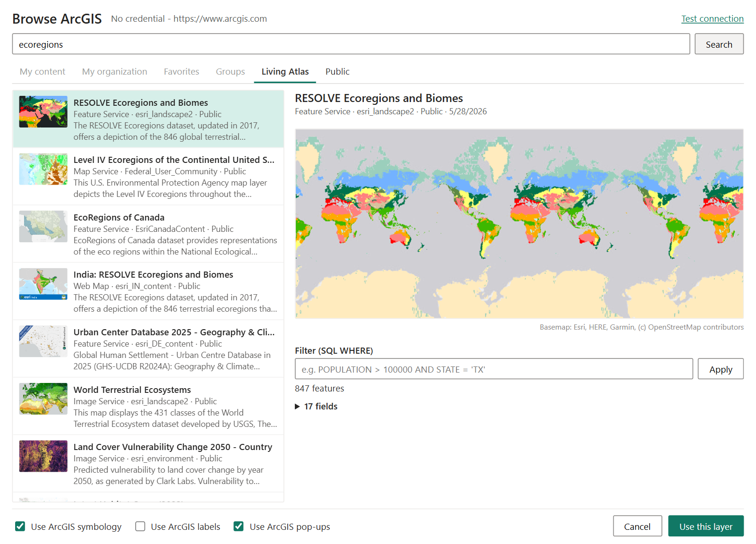Click the EcoRegions of Canada thumbnail
756x544 pixels.
43,227
